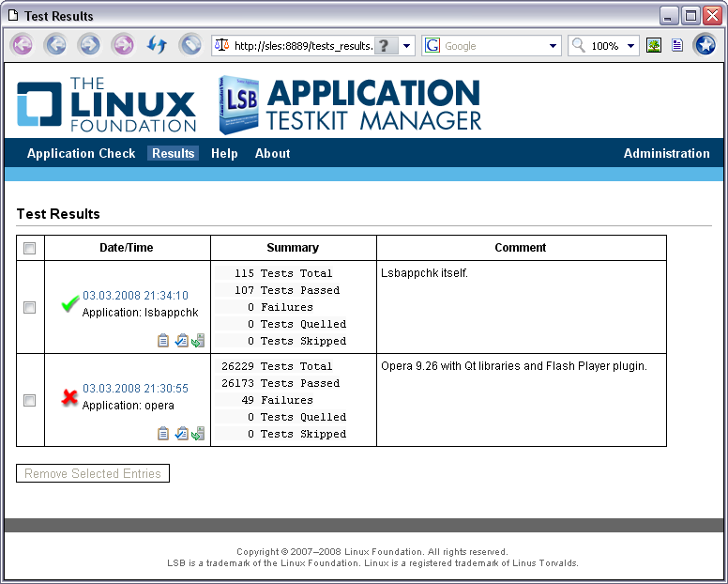
Task: Click the LSB box logo in the header
Action: 238,104
